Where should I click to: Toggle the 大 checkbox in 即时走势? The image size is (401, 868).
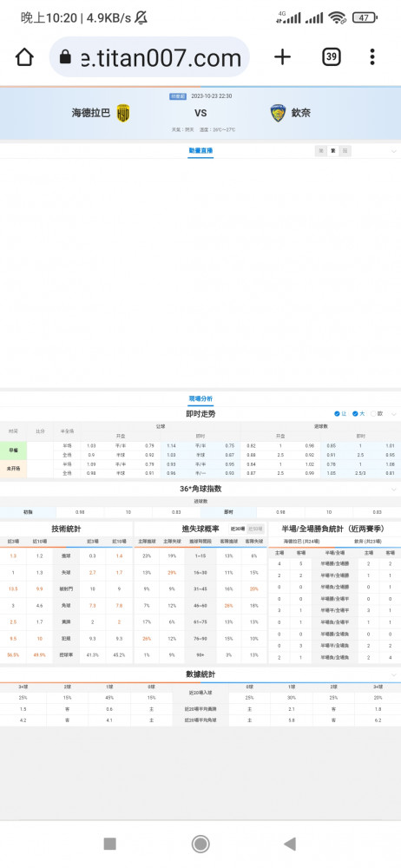(x=358, y=413)
